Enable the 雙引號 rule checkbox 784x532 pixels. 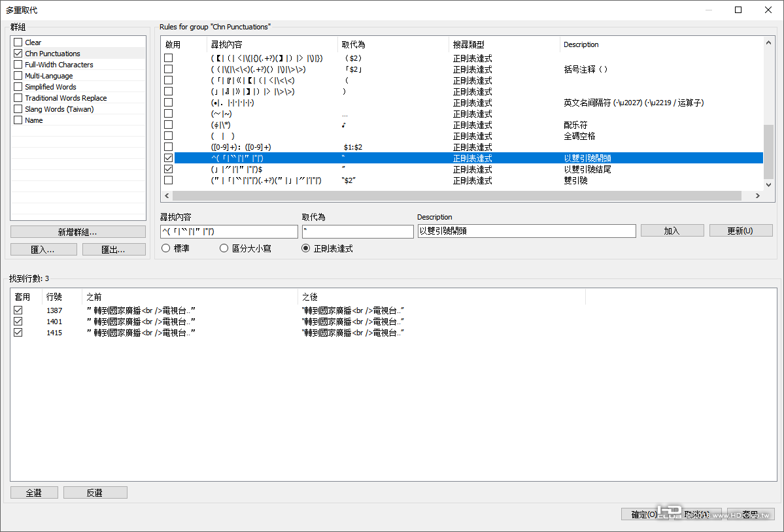pyautogui.click(x=169, y=180)
